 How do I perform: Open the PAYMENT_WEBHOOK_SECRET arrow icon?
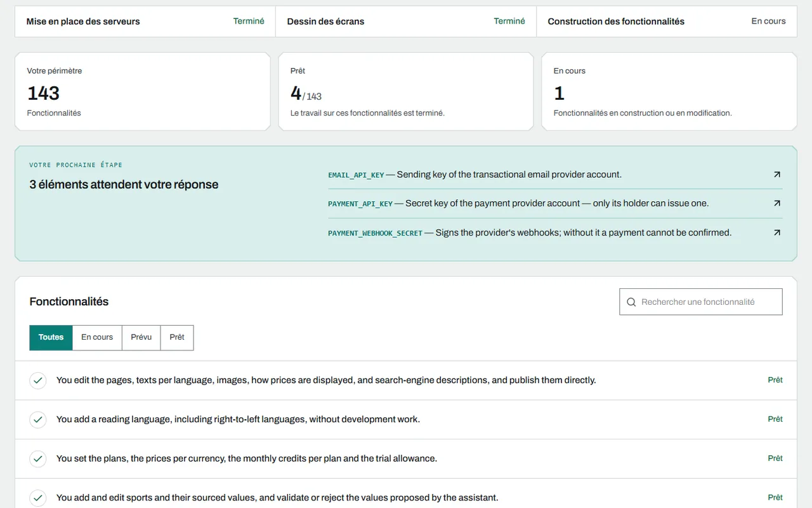pos(777,233)
